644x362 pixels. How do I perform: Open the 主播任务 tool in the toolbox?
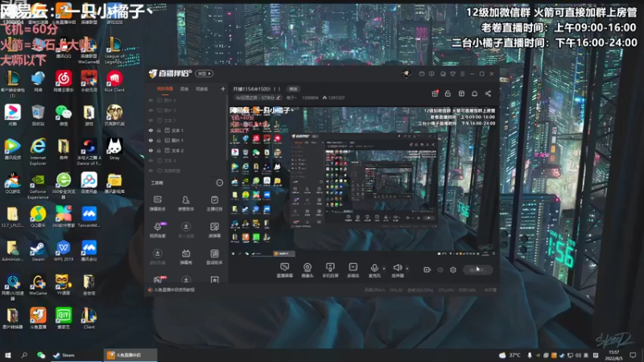(214, 204)
